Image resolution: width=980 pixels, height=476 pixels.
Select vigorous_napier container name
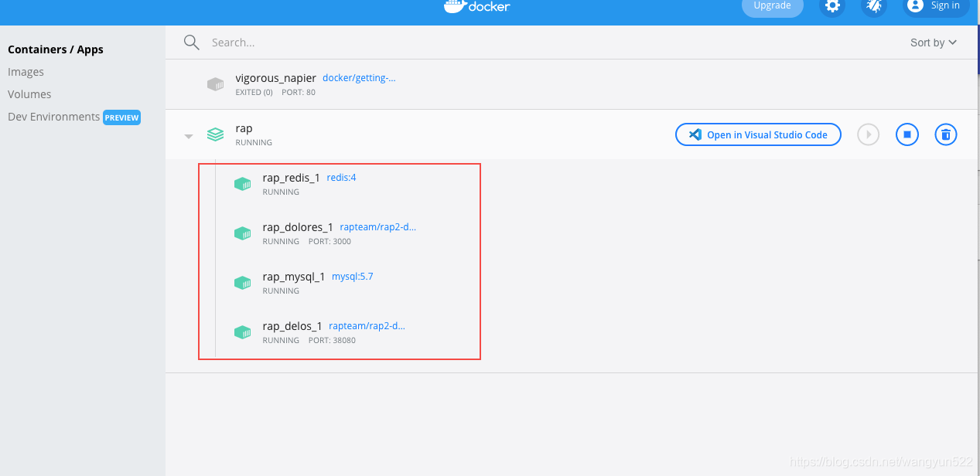(x=276, y=78)
